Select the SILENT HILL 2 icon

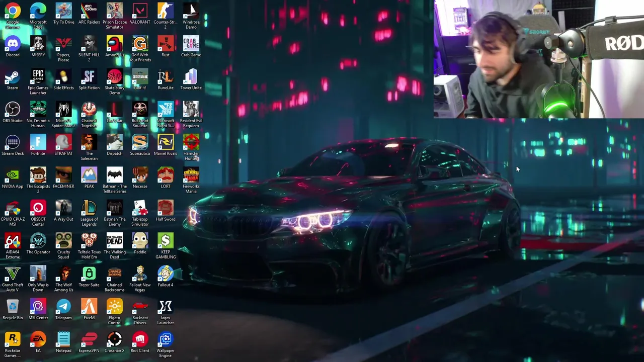pyautogui.click(x=89, y=43)
